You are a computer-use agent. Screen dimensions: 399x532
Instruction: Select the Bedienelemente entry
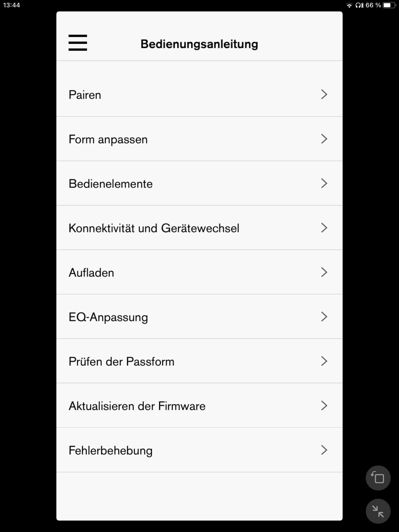pos(111,184)
